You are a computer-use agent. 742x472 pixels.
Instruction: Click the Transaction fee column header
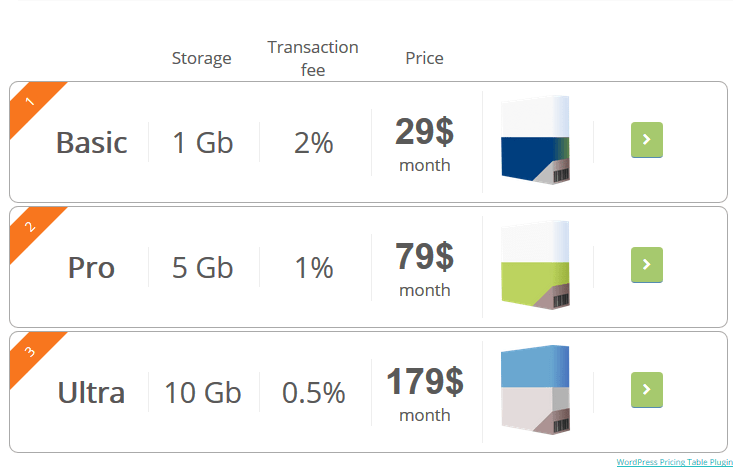pyautogui.click(x=313, y=58)
